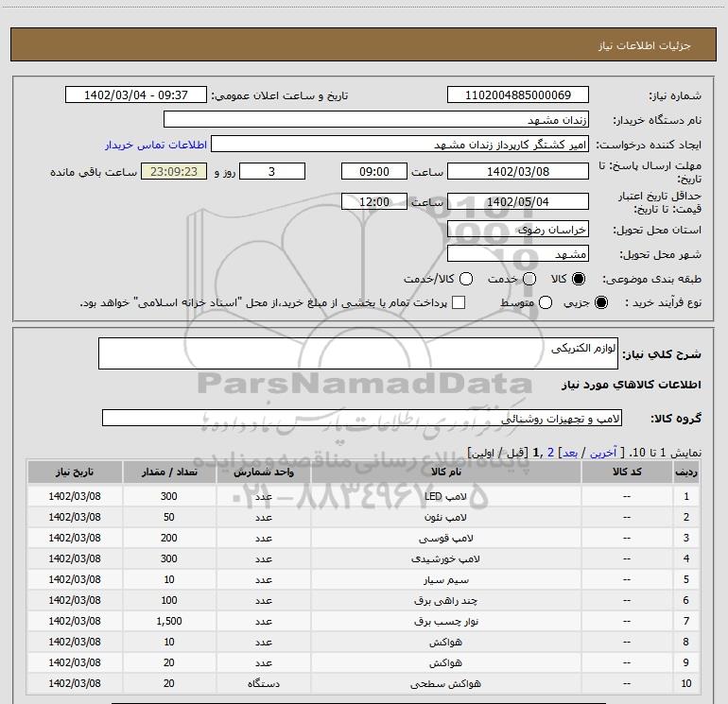Open the اطلاعات تماس خریدار link

156,145
